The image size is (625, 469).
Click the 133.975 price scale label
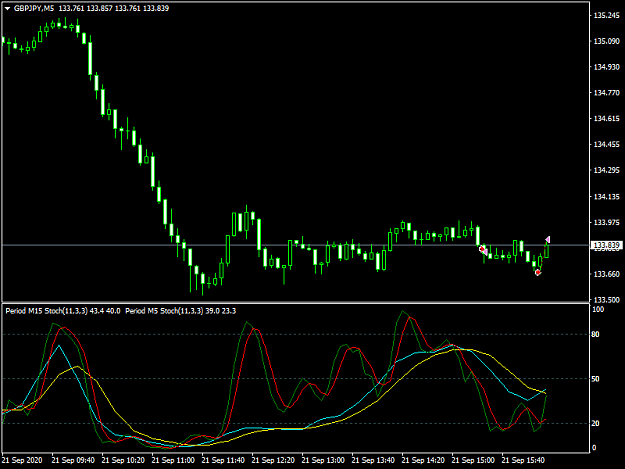[607, 222]
